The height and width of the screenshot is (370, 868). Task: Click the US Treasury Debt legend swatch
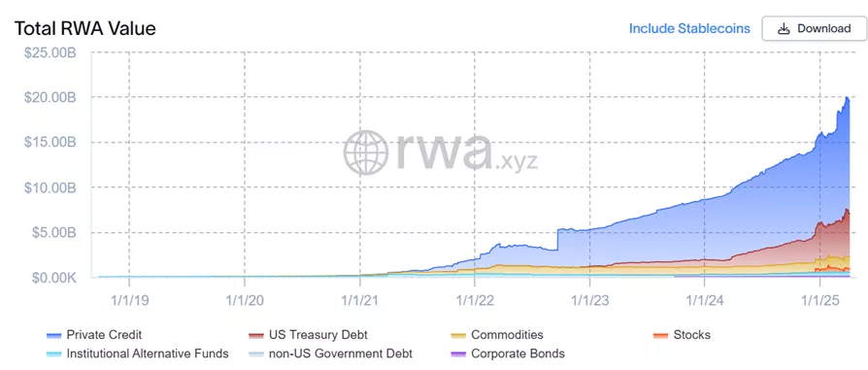tap(256, 335)
